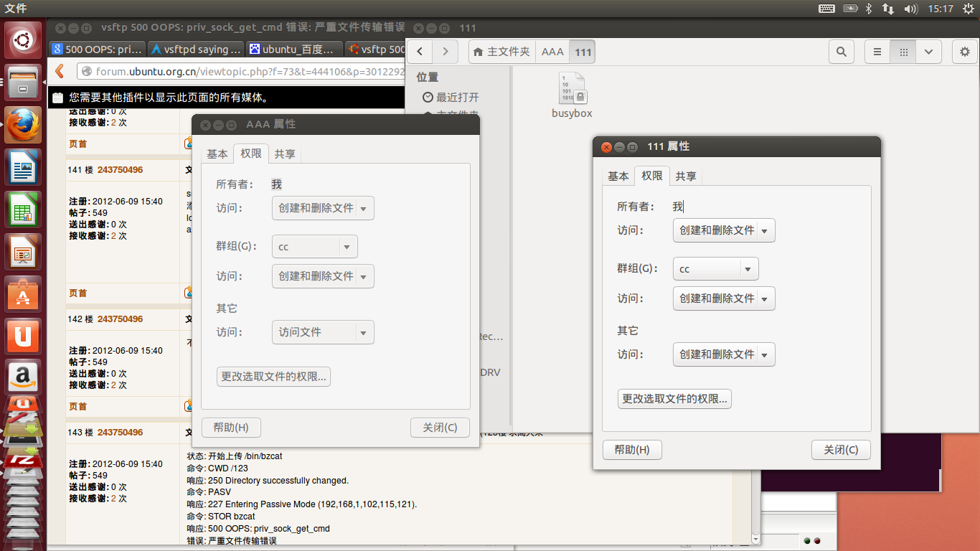Image resolution: width=980 pixels, height=551 pixels.
Task: Open LibreOffice Calc from the launcher
Action: click(24, 209)
